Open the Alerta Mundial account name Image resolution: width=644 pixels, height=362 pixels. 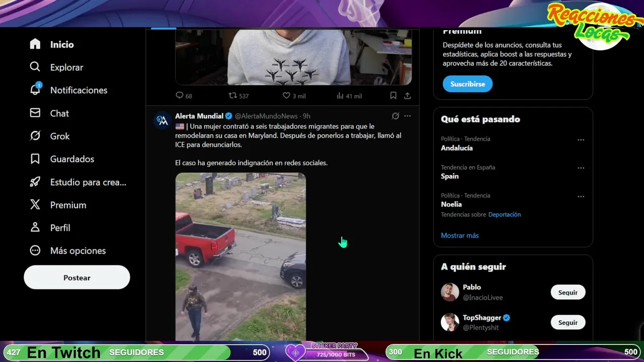(x=199, y=116)
